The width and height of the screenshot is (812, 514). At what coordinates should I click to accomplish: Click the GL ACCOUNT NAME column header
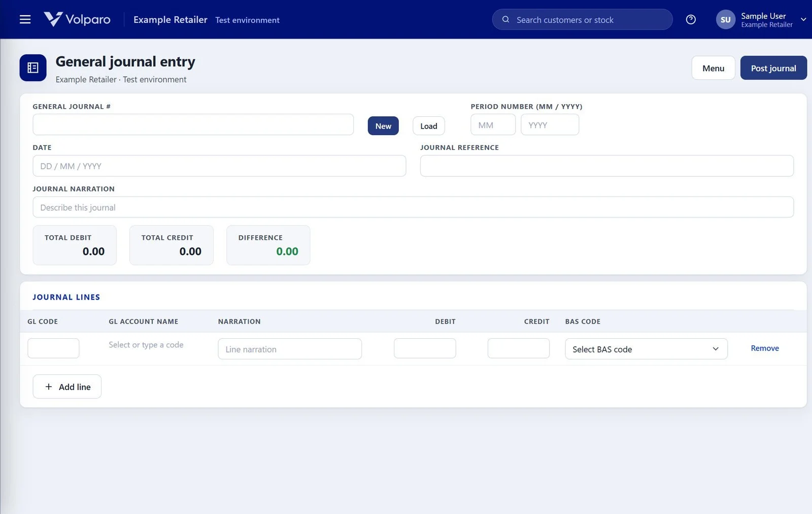(x=144, y=322)
